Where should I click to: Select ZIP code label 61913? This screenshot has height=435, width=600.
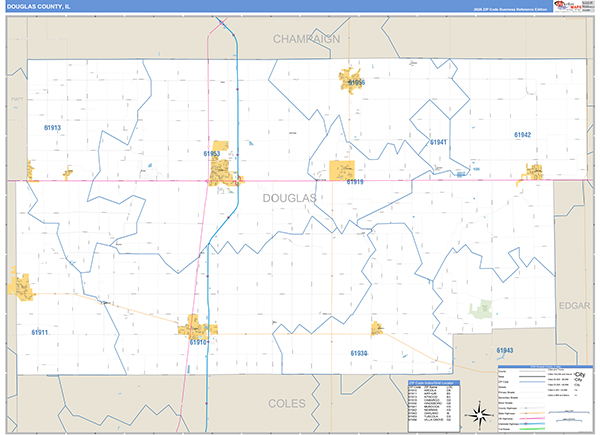[x=52, y=128]
